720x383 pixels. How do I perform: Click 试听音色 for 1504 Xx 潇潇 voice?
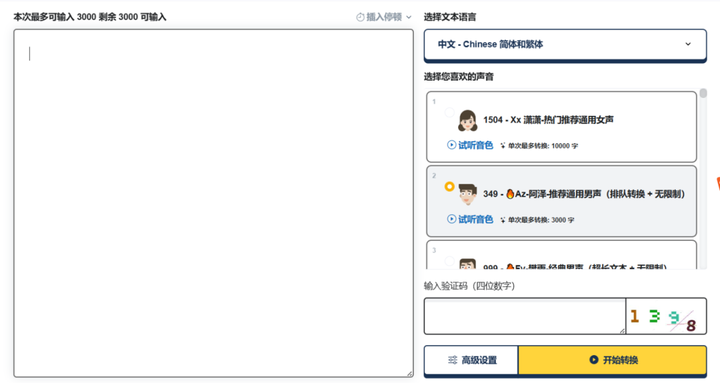pyautogui.click(x=470, y=145)
